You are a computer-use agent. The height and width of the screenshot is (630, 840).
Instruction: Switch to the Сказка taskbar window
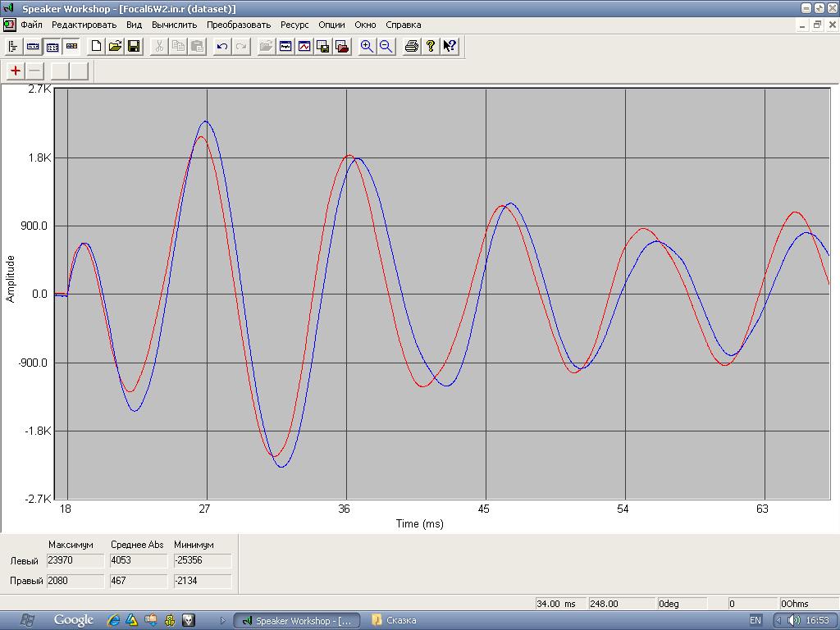click(394, 620)
